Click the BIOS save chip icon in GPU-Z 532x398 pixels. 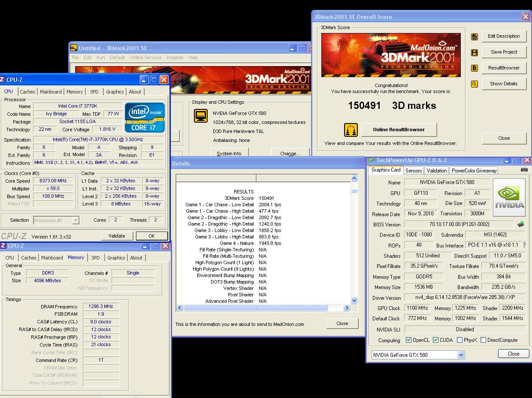[x=520, y=224]
